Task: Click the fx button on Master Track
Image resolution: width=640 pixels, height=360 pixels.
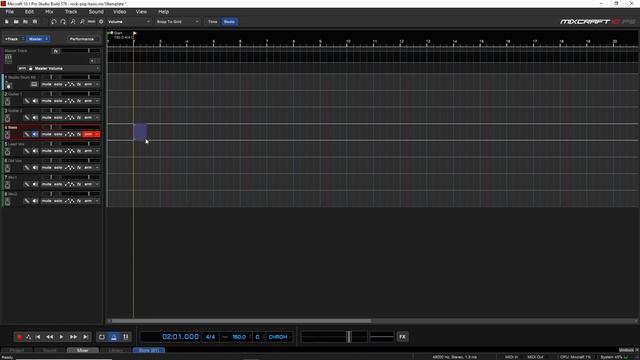Action: click(56, 51)
